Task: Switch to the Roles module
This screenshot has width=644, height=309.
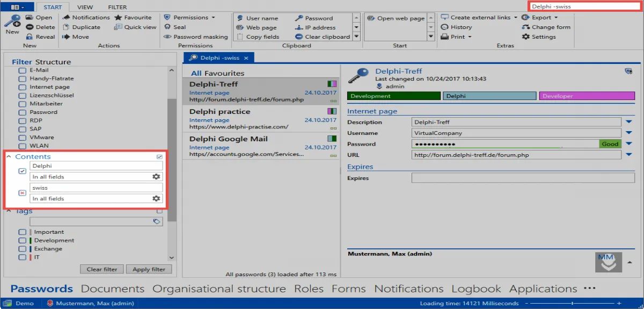Action: pyautogui.click(x=309, y=289)
